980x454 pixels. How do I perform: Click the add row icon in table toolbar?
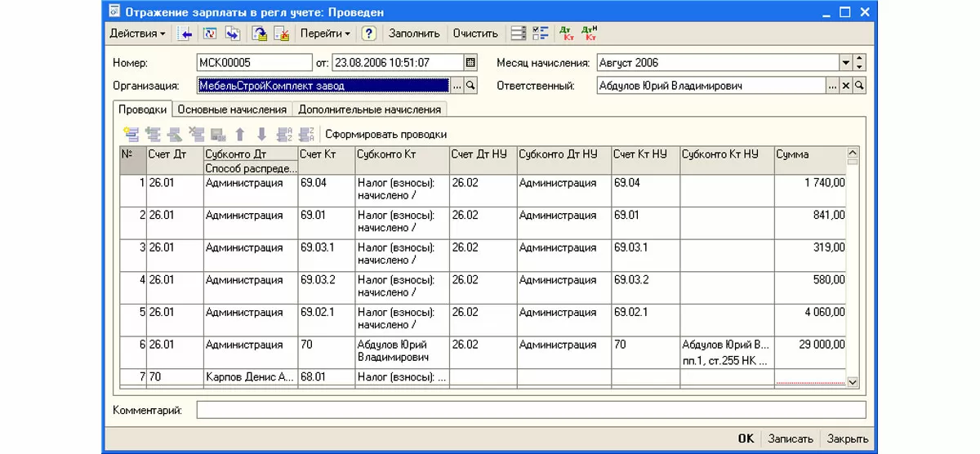coord(130,134)
